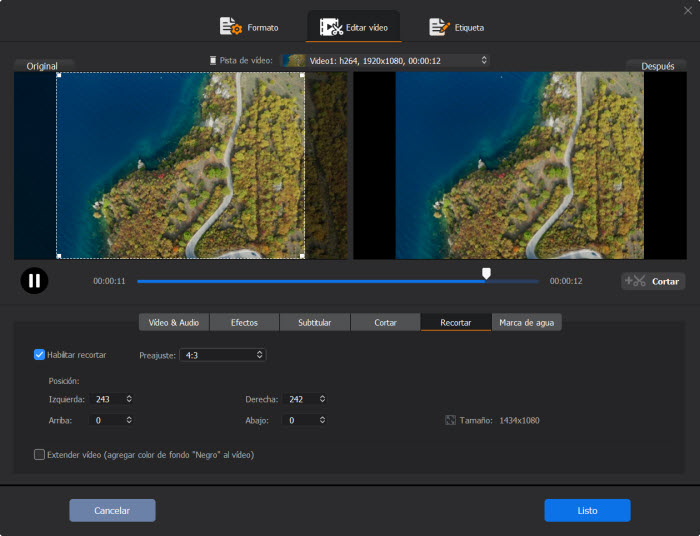This screenshot has height=536, width=700.
Task: Click top-left crop handle in Original preview
Action: tap(58, 75)
